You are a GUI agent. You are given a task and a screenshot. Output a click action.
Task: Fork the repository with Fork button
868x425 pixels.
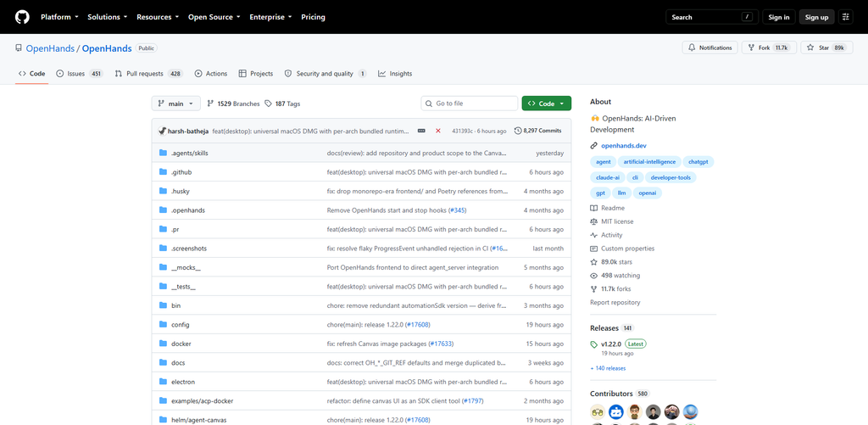(769, 48)
